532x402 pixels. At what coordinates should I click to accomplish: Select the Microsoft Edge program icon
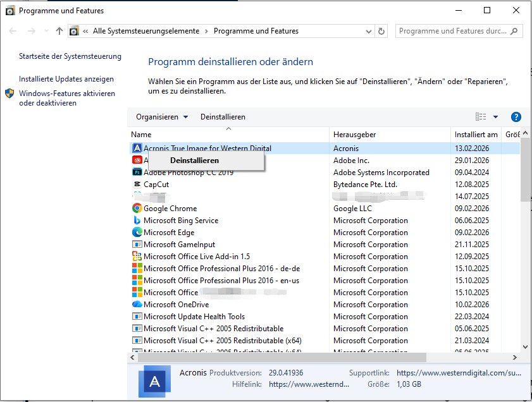pyautogui.click(x=136, y=232)
